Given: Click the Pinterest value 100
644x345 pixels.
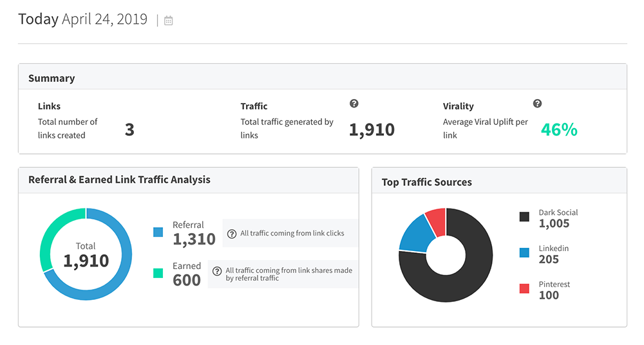Looking at the screenshot, I should (549, 295).
